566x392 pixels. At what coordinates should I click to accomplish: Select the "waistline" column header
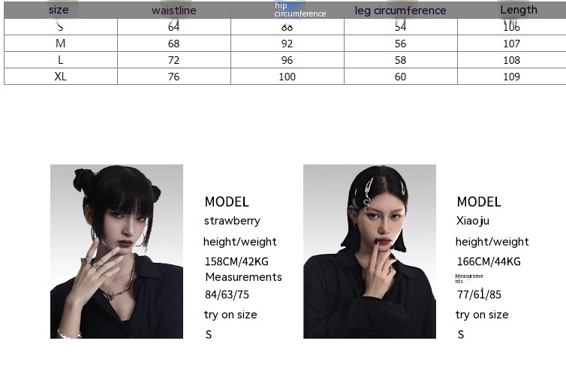point(173,11)
